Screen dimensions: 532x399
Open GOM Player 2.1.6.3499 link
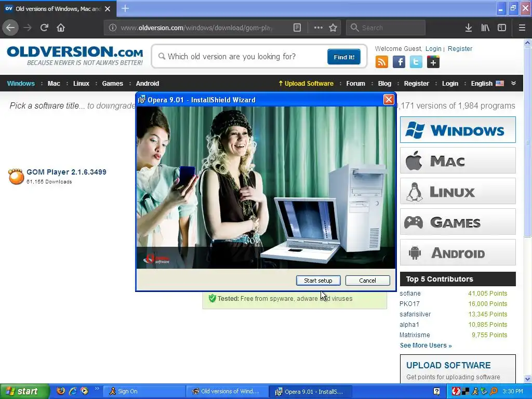click(x=66, y=172)
